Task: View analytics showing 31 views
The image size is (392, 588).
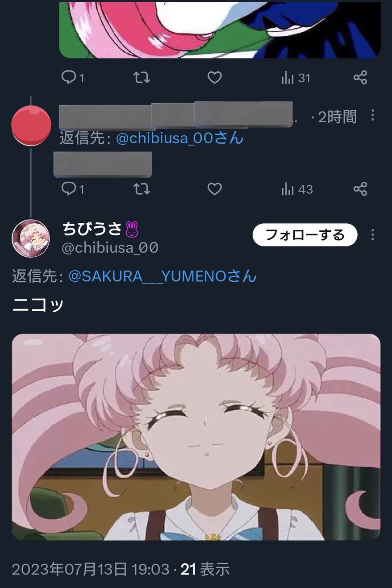Action: click(x=296, y=78)
